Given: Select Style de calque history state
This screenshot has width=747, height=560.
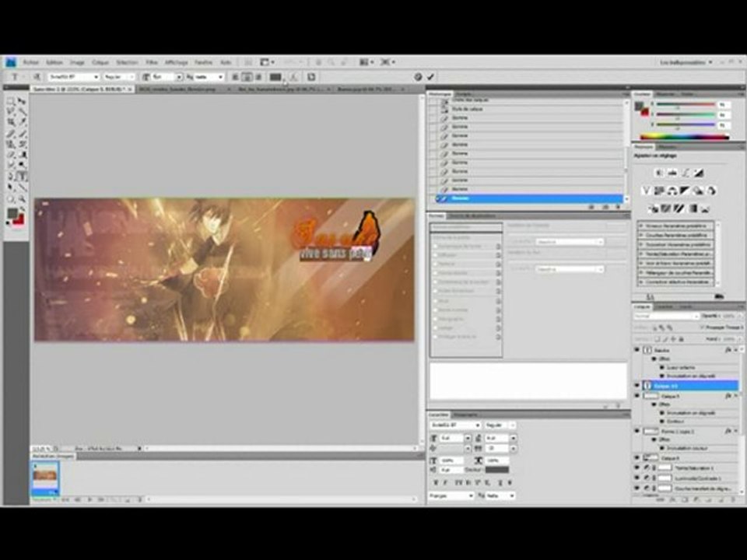Looking at the screenshot, I should 467,109.
